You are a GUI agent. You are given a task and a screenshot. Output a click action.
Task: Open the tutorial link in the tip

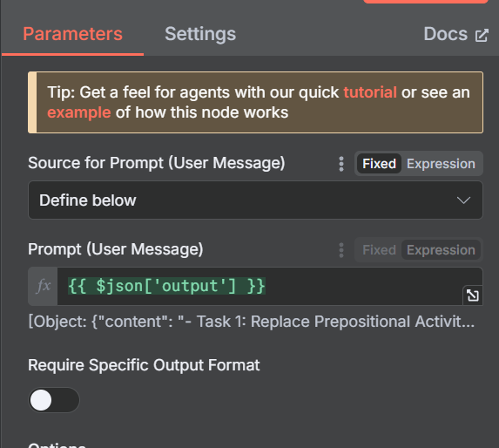370,92
